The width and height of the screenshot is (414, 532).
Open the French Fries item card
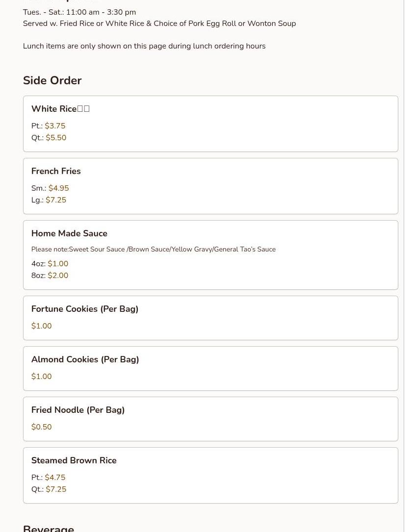(210, 186)
